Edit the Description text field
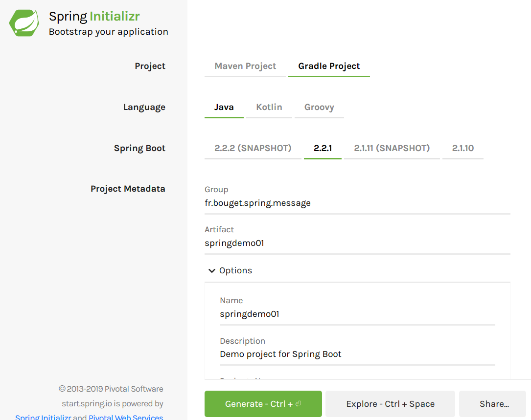 357,354
